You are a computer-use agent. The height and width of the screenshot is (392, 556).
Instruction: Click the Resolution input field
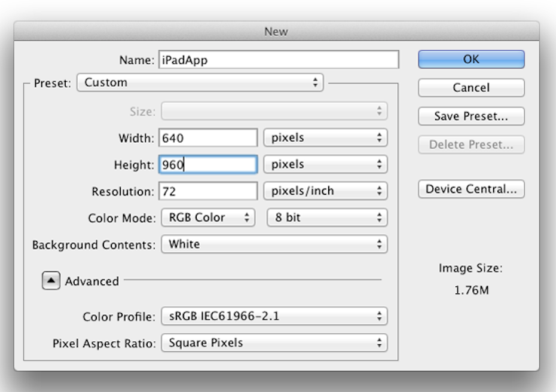pos(208,191)
